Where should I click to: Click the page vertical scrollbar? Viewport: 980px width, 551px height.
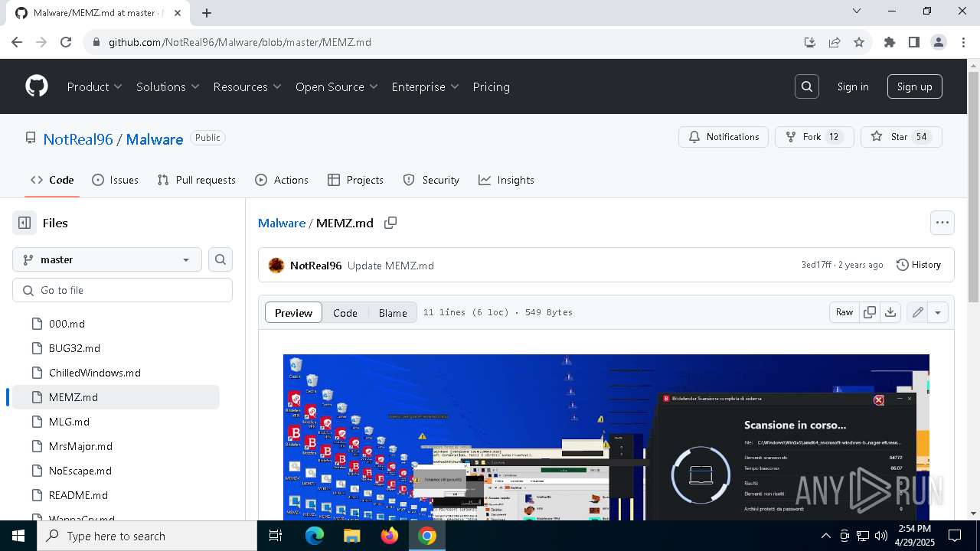pos(973,186)
